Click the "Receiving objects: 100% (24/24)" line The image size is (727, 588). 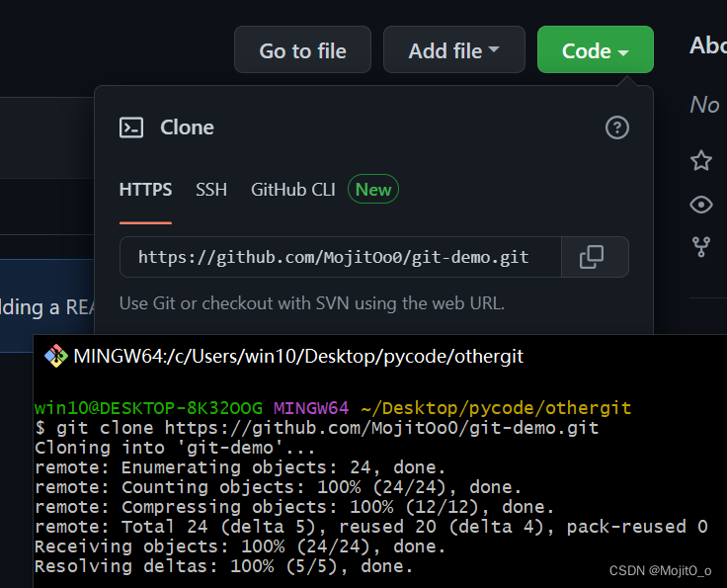[240, 546]
